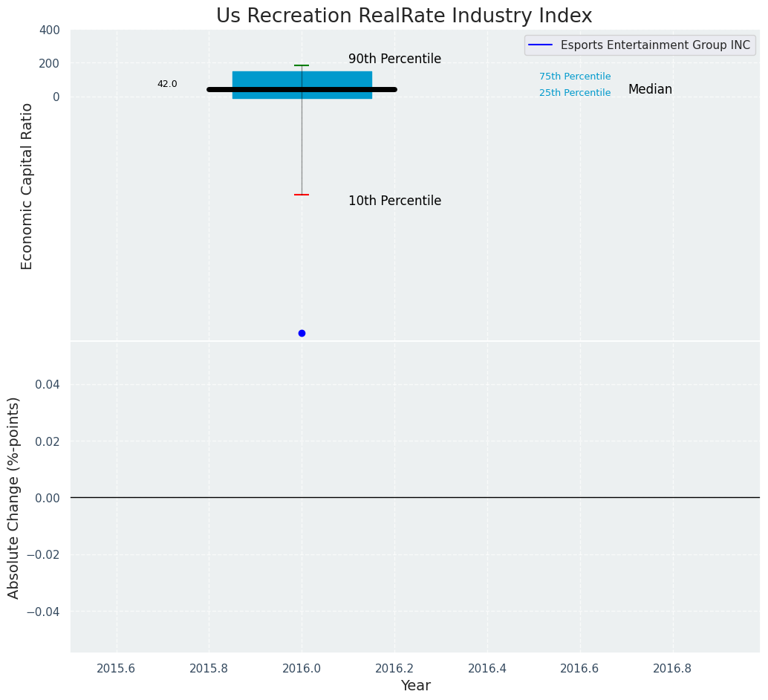Click the chart title Us Recreation RealRate
This screenshot has height=700, width=768.
[x=404, y=16]
